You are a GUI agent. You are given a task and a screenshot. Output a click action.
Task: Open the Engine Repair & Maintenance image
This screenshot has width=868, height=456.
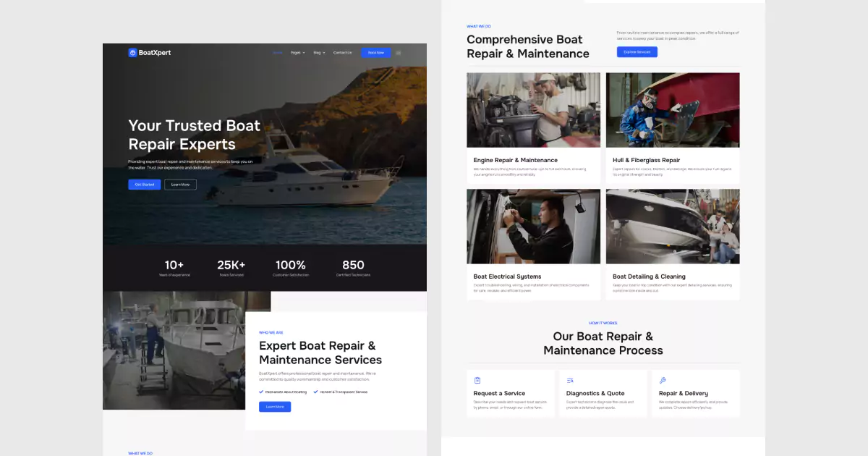[x=533, y=109]
